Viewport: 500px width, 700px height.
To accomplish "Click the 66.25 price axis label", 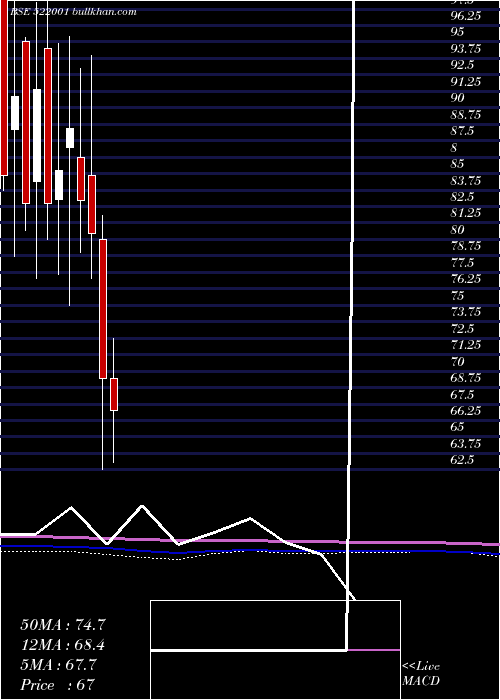I will (x=466, y=411).
